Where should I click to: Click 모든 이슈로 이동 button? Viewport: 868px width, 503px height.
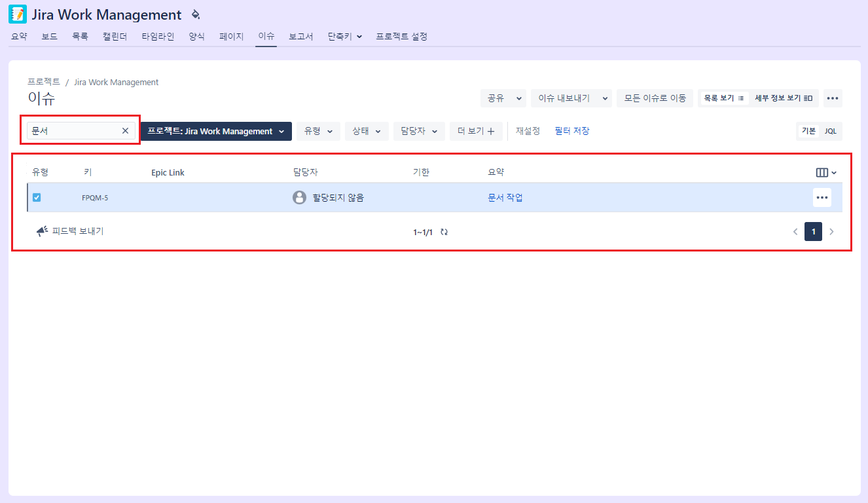[x=655, y=98]
